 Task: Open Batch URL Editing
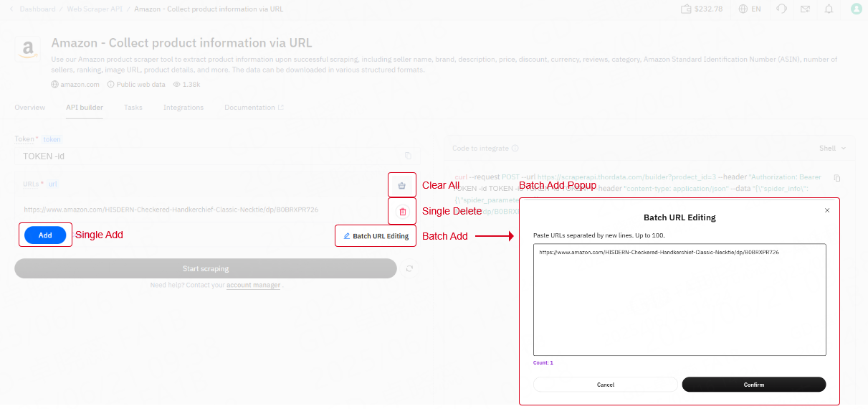[x=376, y=236]
